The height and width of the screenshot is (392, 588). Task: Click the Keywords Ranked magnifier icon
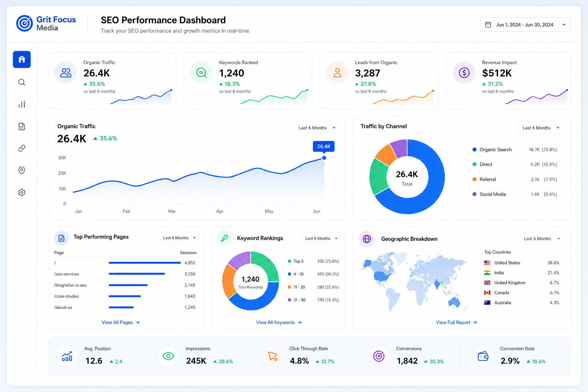(201, 72)
